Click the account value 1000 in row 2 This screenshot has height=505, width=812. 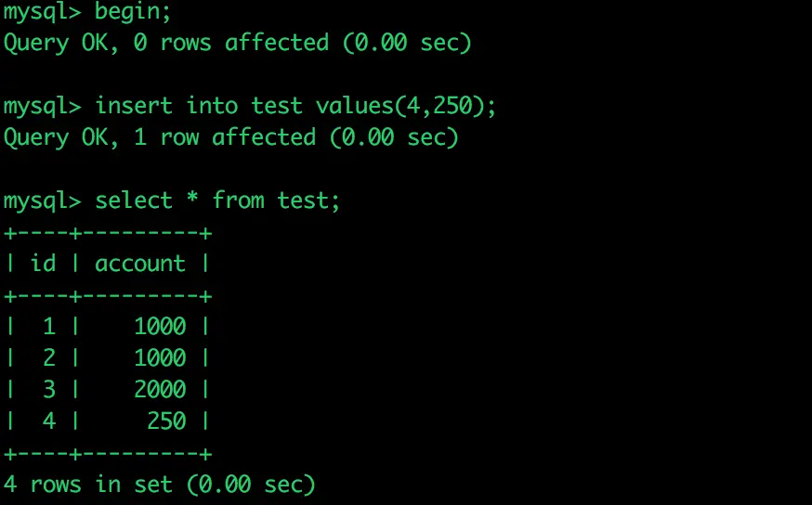click(x=160, y=358)
